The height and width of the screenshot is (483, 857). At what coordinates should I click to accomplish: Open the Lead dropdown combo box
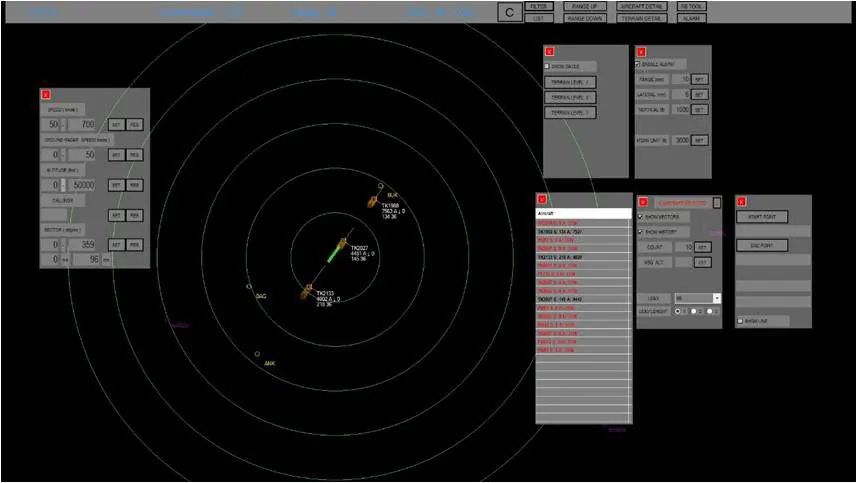tap(697, 298)
